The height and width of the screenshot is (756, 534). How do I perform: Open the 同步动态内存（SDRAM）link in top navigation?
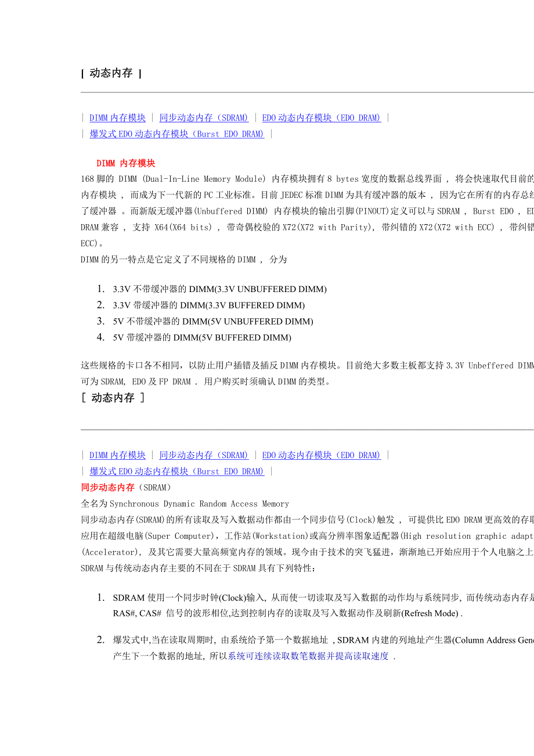point(203,117)
